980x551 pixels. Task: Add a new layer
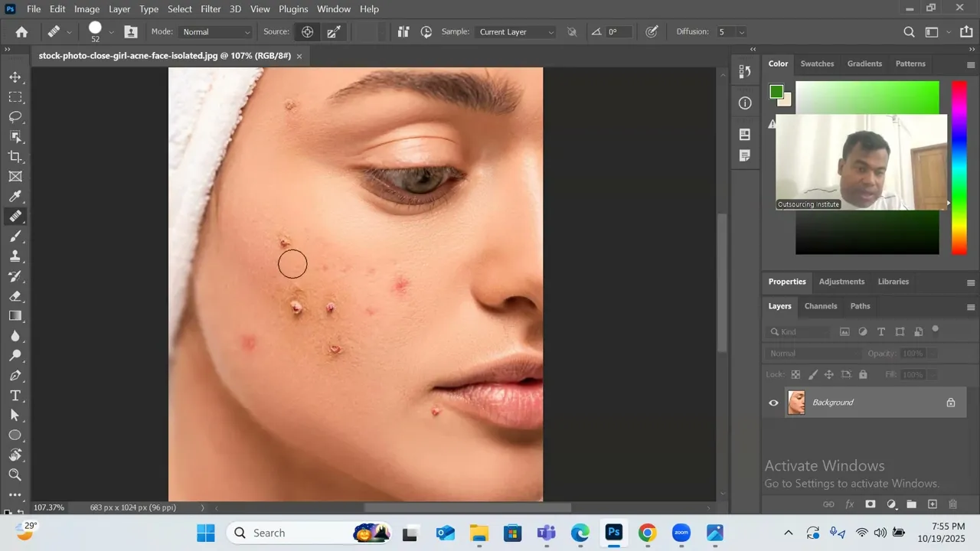pos(933,504)
